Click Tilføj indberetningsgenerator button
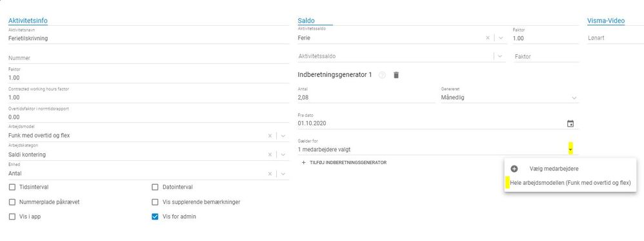This screenshot has height=241, width=644. [x=344, y=162]
